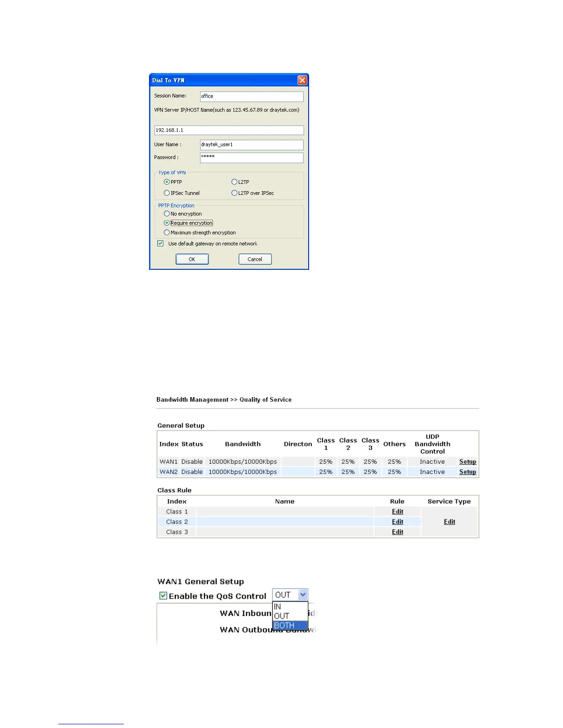This screenshot has height=728, width=563.
Task: Select L2TP over IPSec option
Action: [x=234, y=193]
